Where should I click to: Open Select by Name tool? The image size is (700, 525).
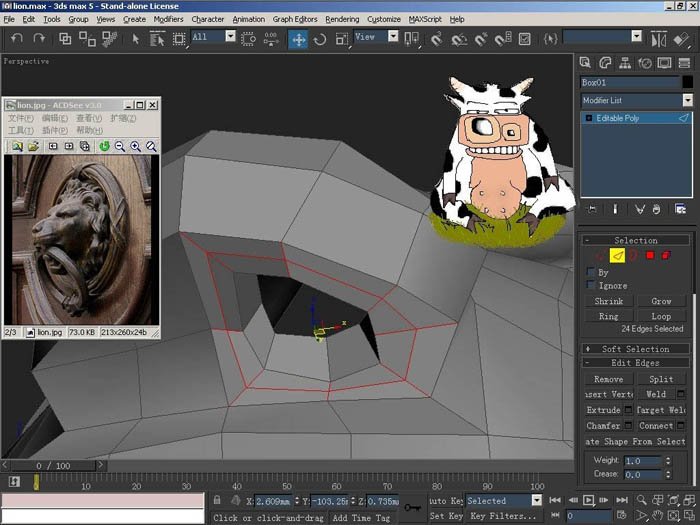[x=157, y=39]
